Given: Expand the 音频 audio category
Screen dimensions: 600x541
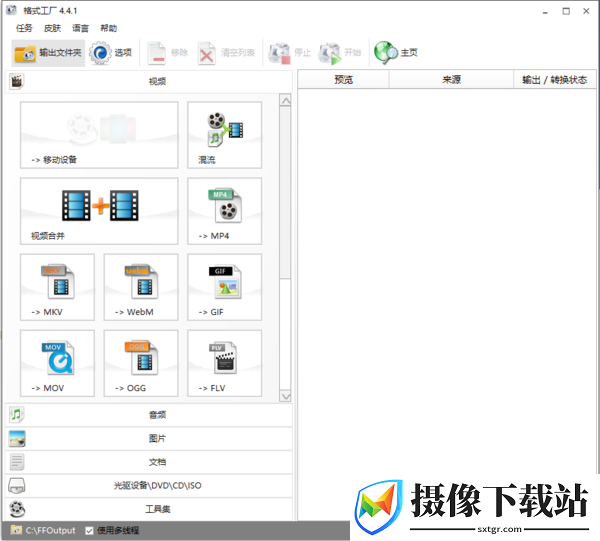Looking at the screenshot, I should [x=149, y=415].
